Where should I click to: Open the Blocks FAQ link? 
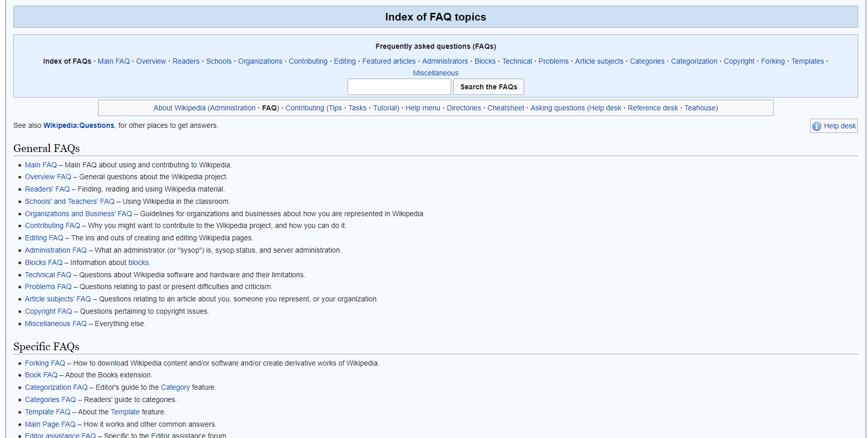[x=44, y=262]
